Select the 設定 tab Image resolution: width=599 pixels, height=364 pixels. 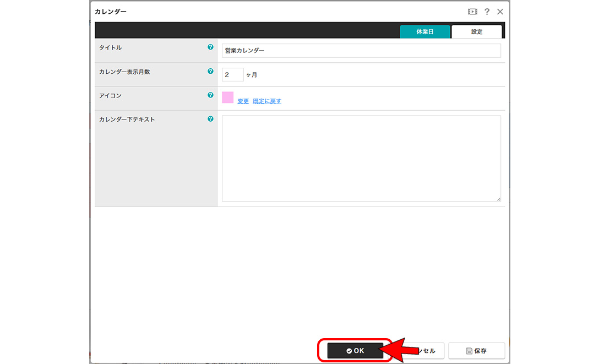click(477, 32)
